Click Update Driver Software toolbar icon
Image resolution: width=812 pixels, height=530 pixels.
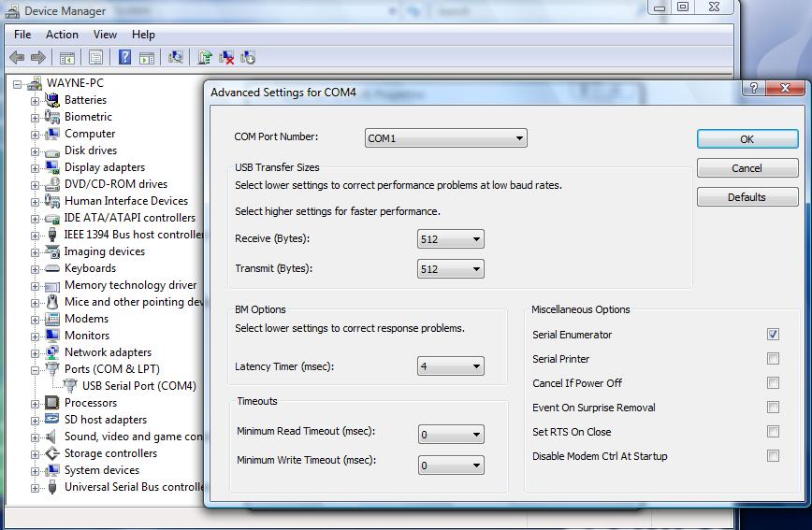click(205, 57)
